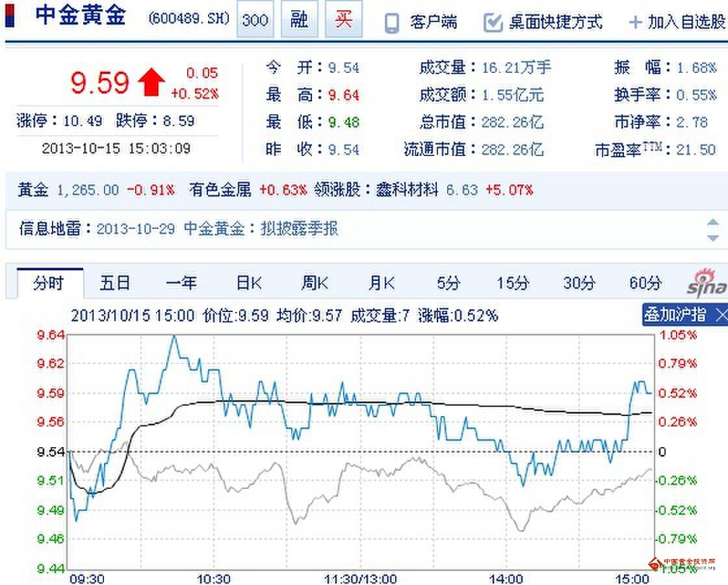The width and height of the screenshot is (728, 585).
Task: Click the 14:00 time axis label
Action: pos(506,579)
